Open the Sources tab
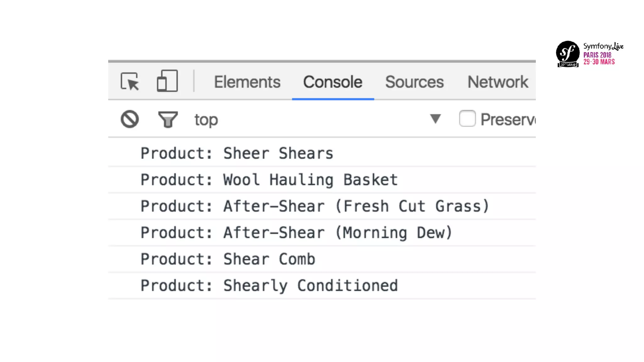 (414, 82)
